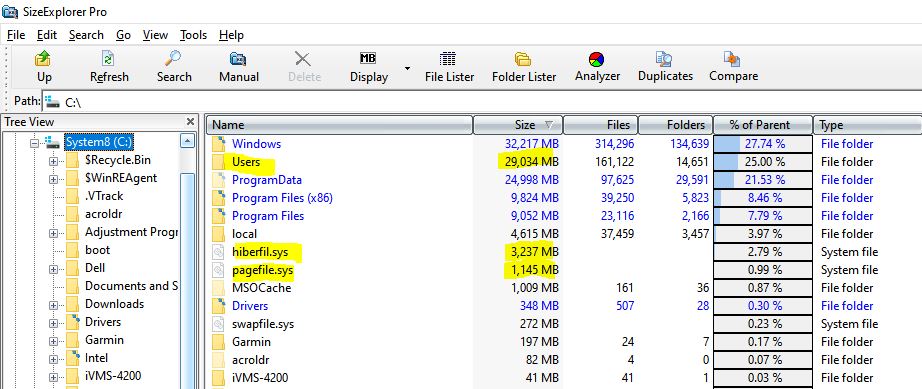Select the local folder name
The height and width of the screenshot is (389, 922).
point(244,234)
